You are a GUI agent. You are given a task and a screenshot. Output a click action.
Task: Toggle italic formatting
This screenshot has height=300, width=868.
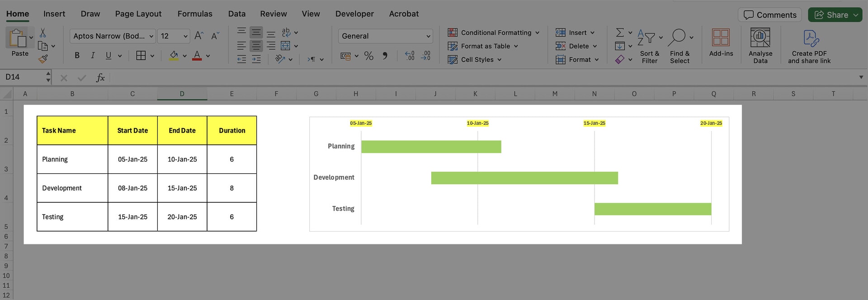(x=93, y=55)
